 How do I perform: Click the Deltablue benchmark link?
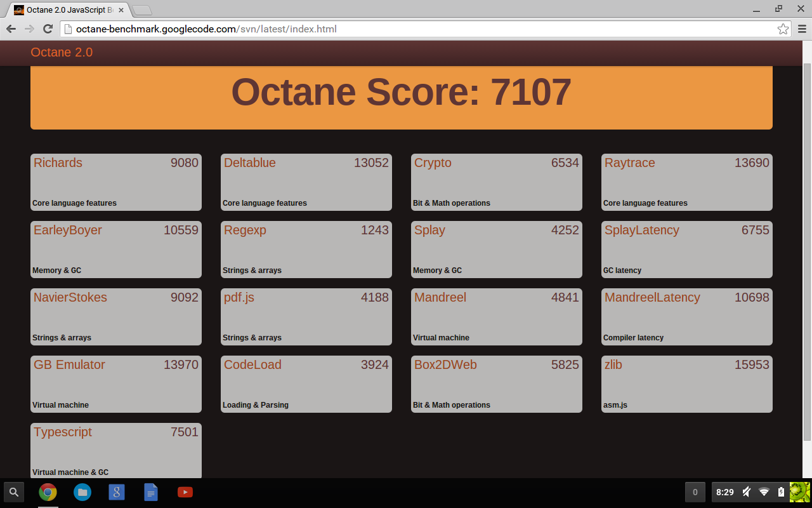(250, 163)
